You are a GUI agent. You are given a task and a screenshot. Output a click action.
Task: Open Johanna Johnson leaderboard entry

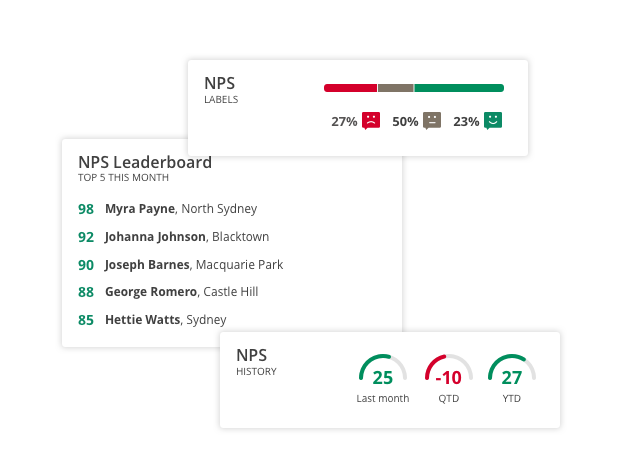pos(174,237)
